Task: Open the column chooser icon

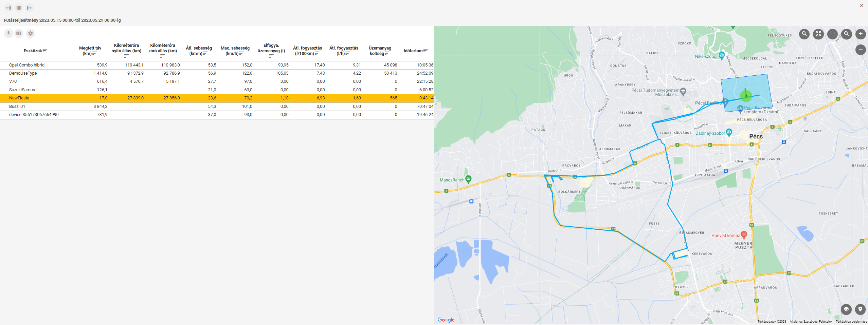Action: [x=19, y=33]
